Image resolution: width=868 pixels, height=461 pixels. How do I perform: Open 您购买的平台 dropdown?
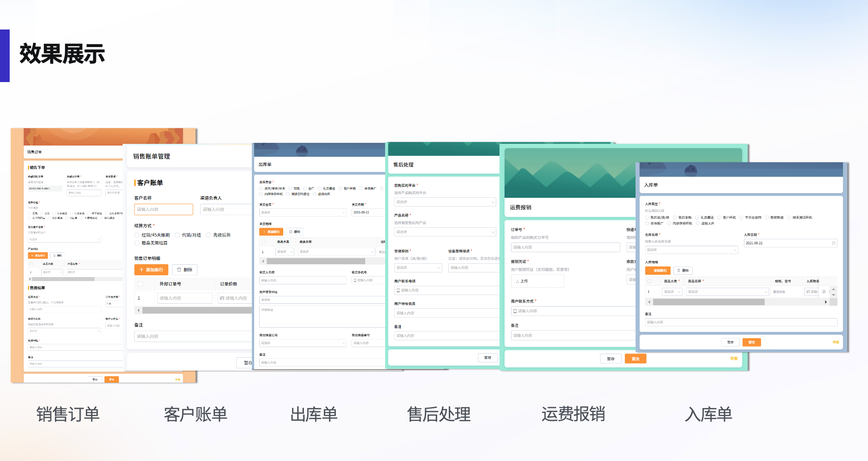(445, 202)
